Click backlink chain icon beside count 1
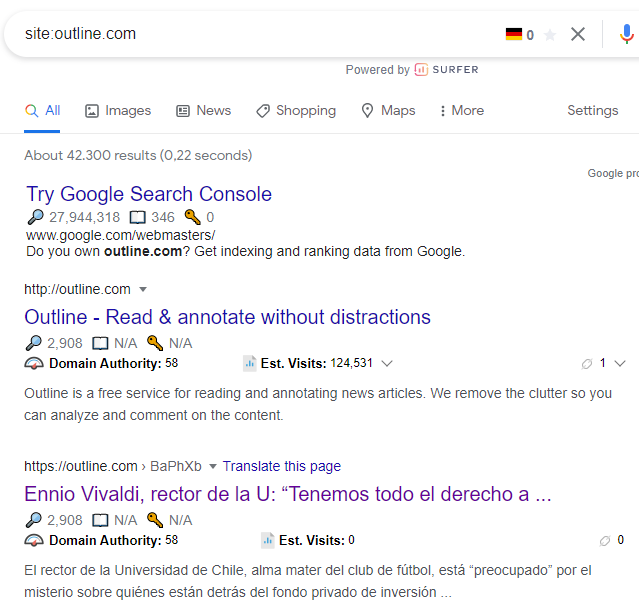 [x=587, y=364]
